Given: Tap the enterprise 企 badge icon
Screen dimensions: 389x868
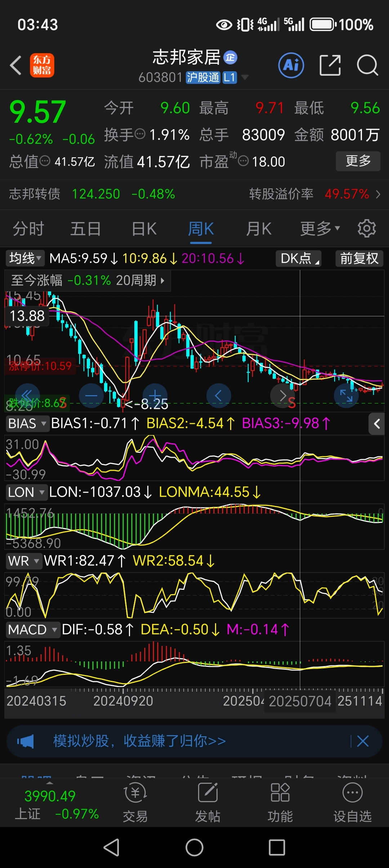Looking at the screenshot, I should (x=230, y=58).
